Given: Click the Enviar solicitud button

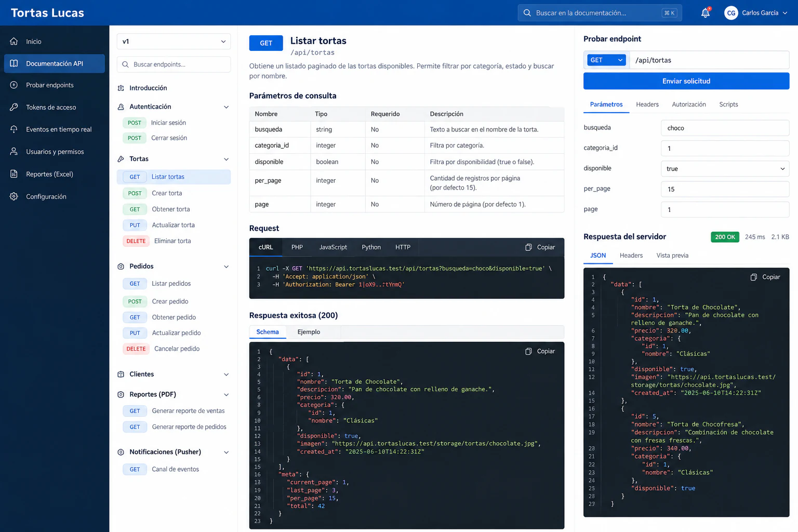Looking at the screenshot, I should [x=686, y=81].
